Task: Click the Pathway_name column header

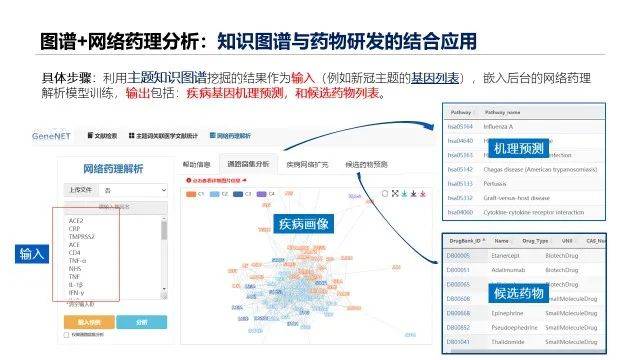Action: 502,112
